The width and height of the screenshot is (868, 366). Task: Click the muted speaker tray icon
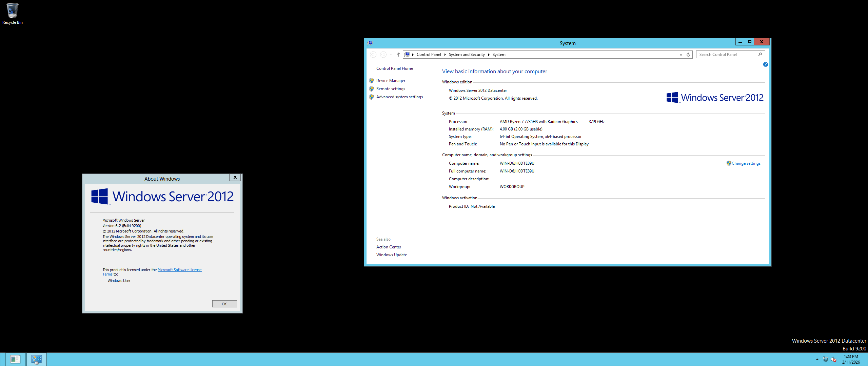point(834,359)
